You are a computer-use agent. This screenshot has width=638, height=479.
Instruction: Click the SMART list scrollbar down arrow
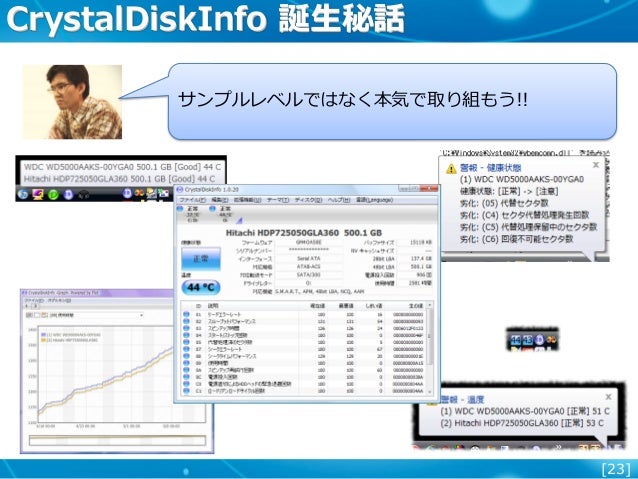click(x=429, y=391)
